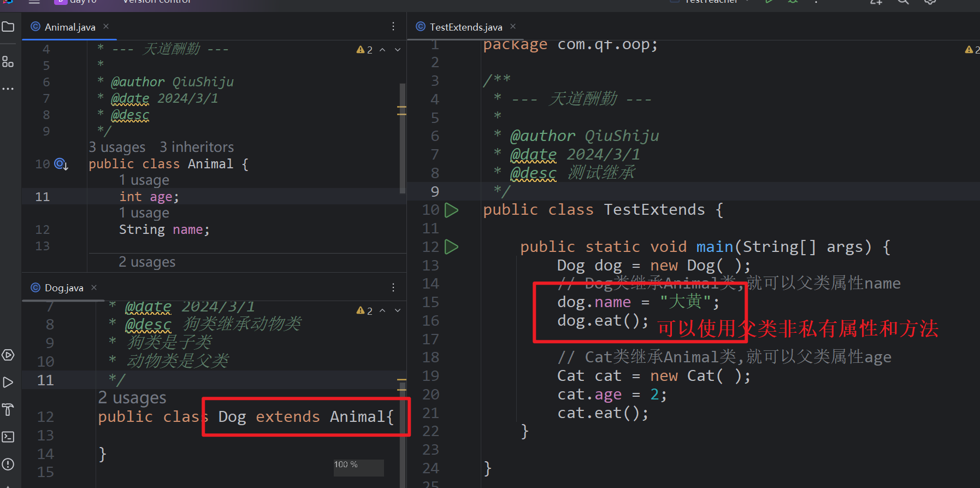The image size is (980, 488).
Task: Switch to the Animal.java tab
Action: 70,27
